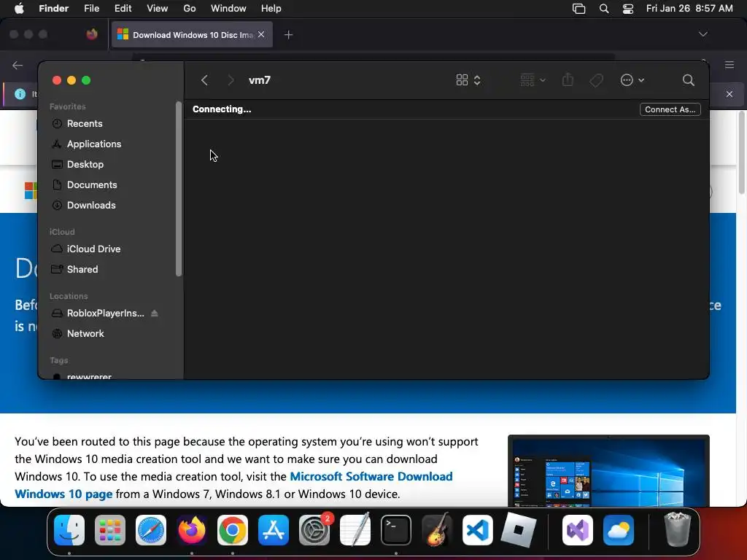Open Finder from the Dock
This screenshot has height=560, width=747.
[69, 530]
